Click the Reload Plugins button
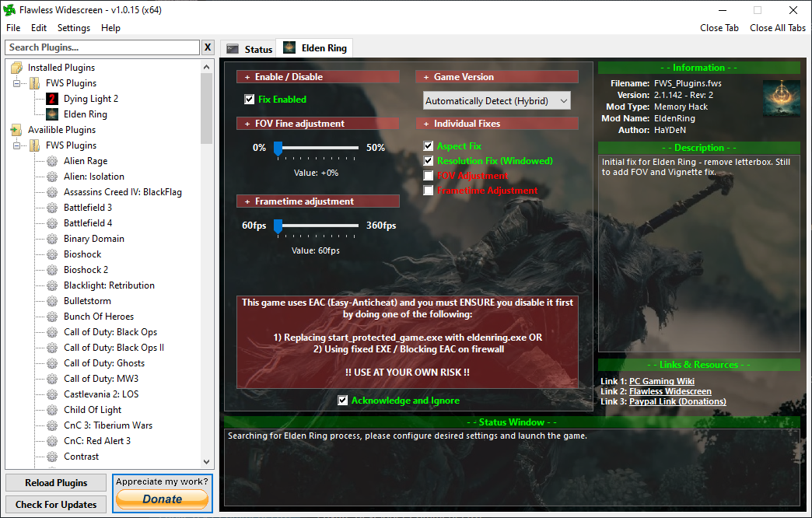Viewport: 812px width, 518px height. 56,483
